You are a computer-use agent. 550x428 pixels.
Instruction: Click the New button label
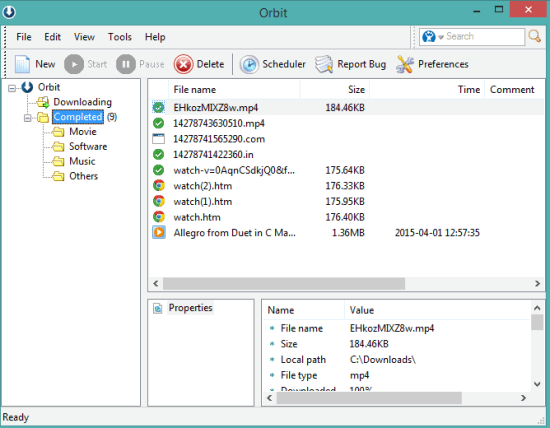coord(45,64)
